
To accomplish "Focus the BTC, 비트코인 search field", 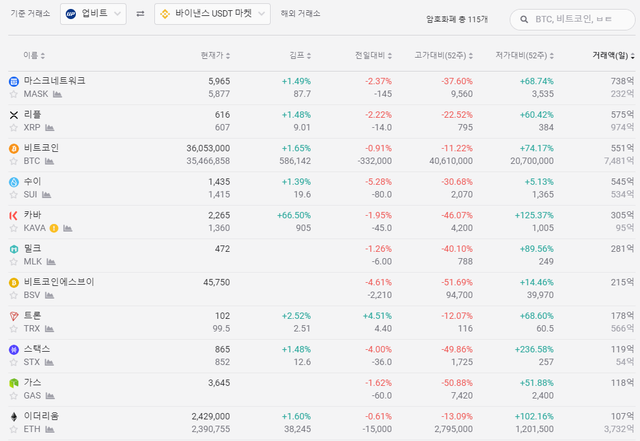I will coord(573,19).
